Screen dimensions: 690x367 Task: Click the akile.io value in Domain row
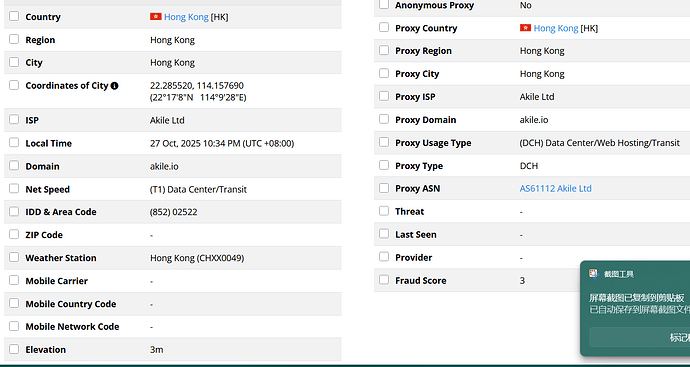[164, 166]
